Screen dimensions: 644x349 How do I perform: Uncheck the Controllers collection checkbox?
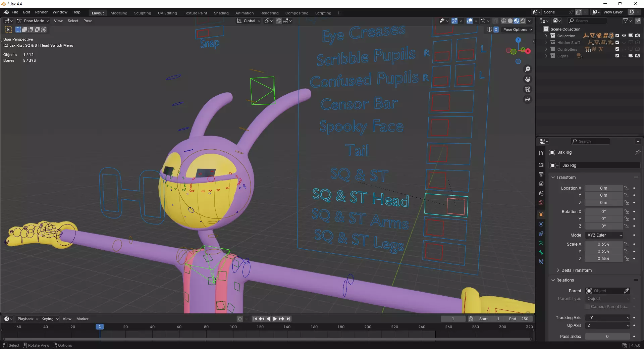tap(617, 49)
